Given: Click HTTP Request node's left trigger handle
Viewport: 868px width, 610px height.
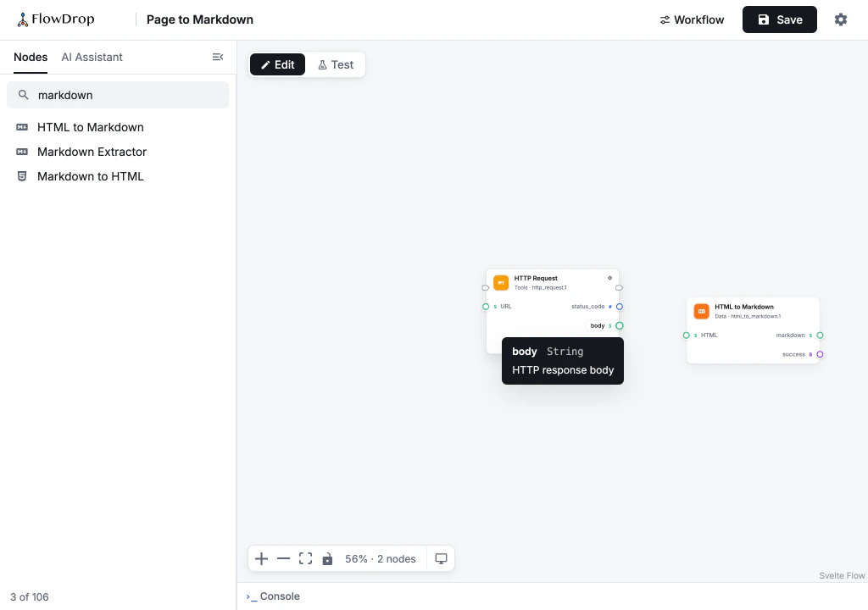Looking at the screenshot, I should coord(486,288).
